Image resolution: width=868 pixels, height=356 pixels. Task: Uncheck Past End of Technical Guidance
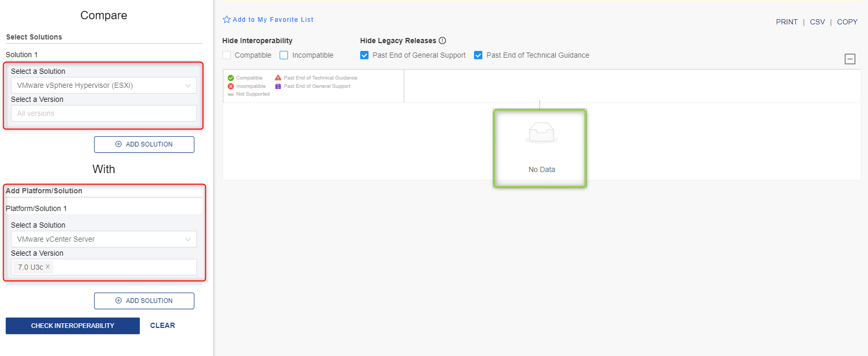click(x=478, y=55)
